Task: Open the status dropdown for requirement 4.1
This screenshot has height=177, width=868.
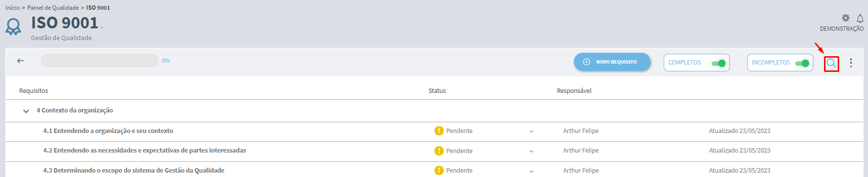Action: (531, 132)
